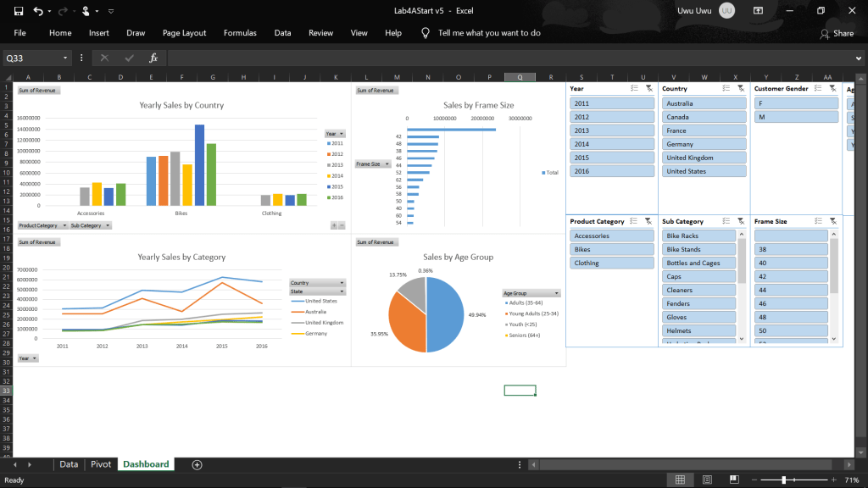Clear the filter on the Country slicer
868x488 pixels.
click(740, 88)
